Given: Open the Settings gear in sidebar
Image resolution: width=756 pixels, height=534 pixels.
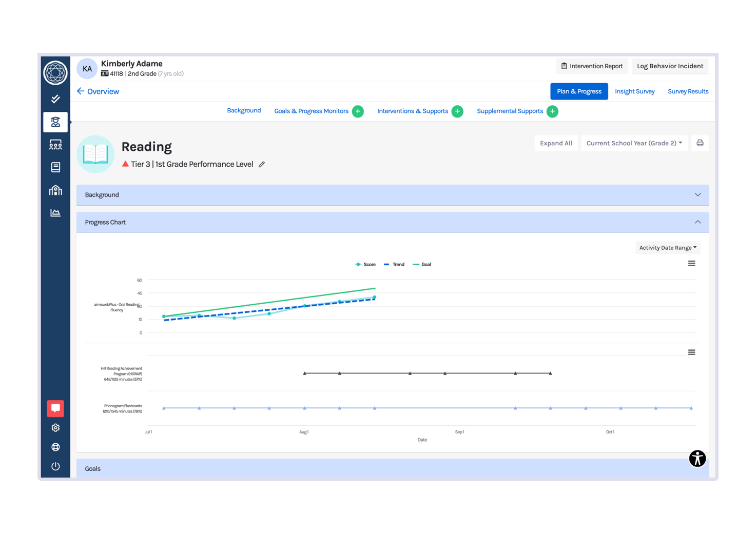Looking at the screenshot, I should pos(55,427).
